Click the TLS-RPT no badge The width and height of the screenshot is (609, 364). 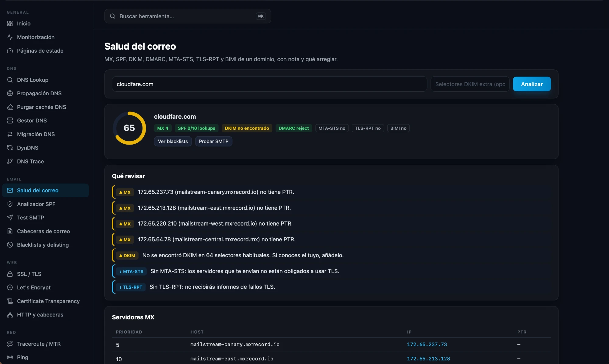368,128
